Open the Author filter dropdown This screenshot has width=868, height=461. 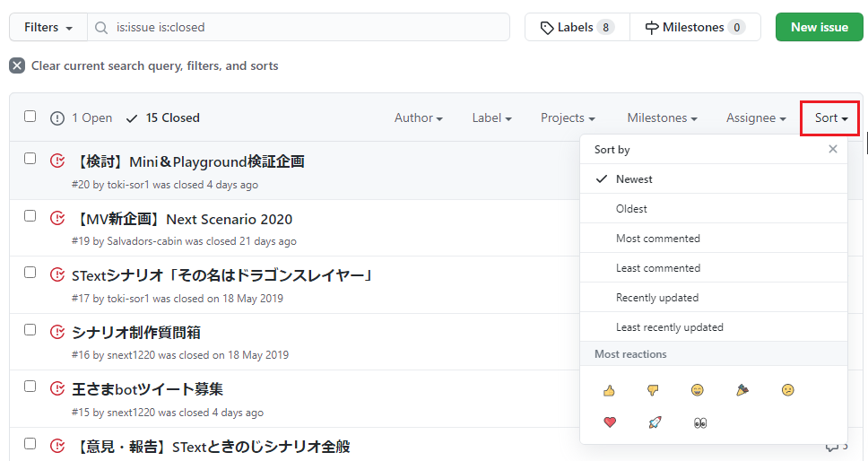(x=419, y=117)
